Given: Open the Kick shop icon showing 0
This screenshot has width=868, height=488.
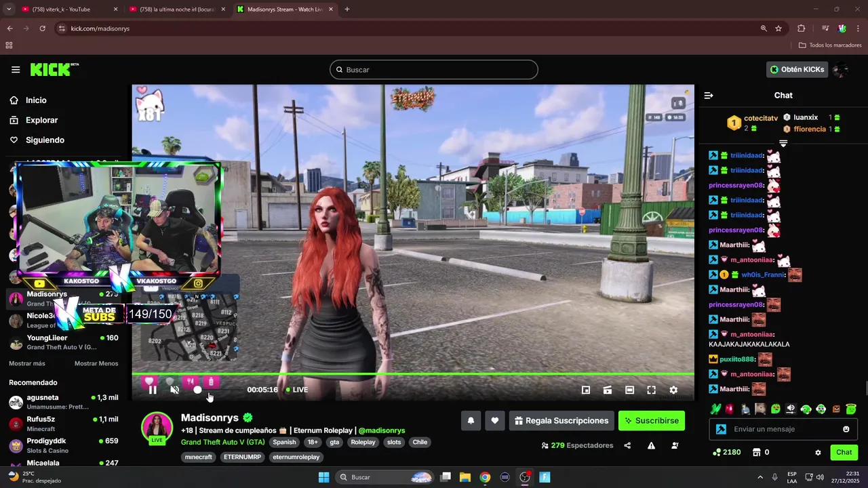Looking at the screenshot, I should (761, 452).
